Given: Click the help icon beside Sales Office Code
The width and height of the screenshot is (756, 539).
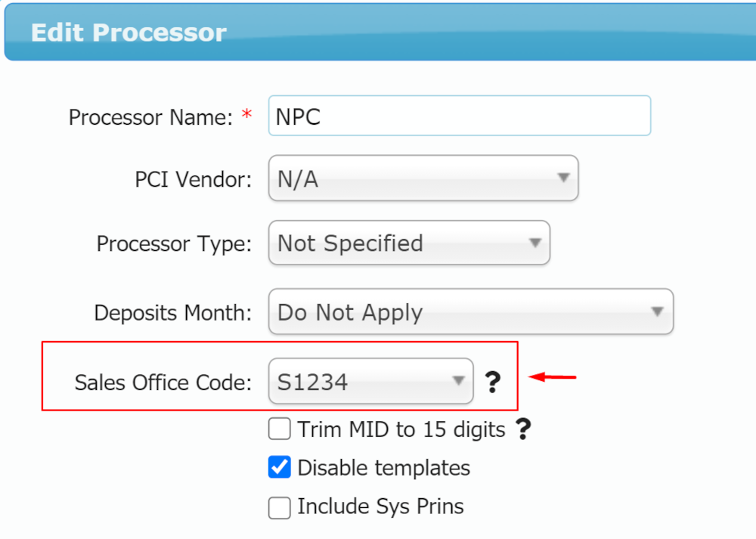Looking at the screenshot, I should pos(493,383).
